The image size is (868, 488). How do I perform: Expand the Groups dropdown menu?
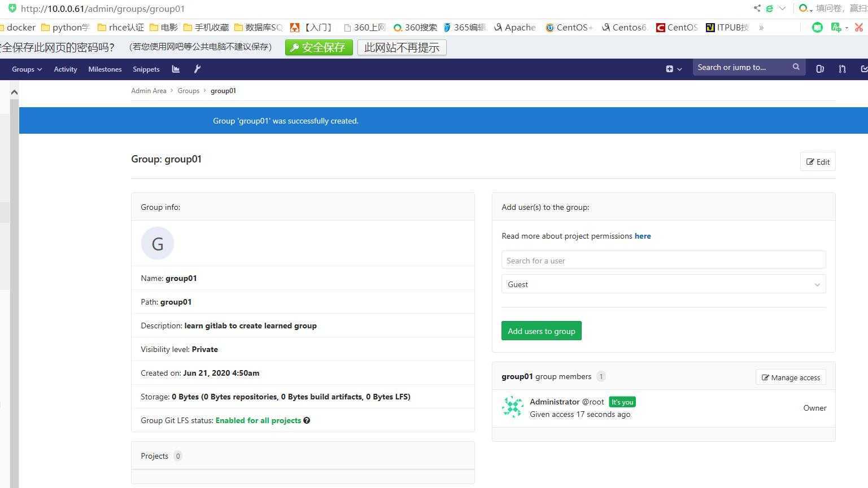27,69
